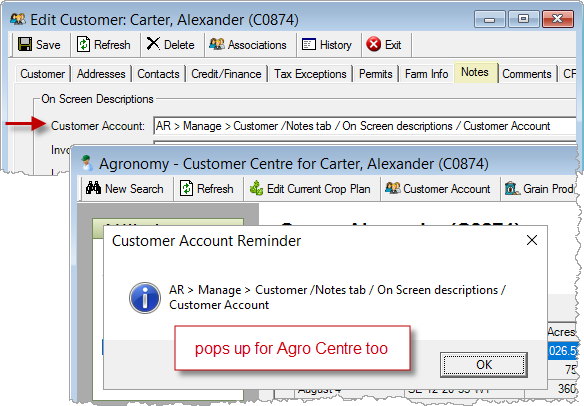
Task: Minimize the Edit Customer window
Action: (489, 19)
